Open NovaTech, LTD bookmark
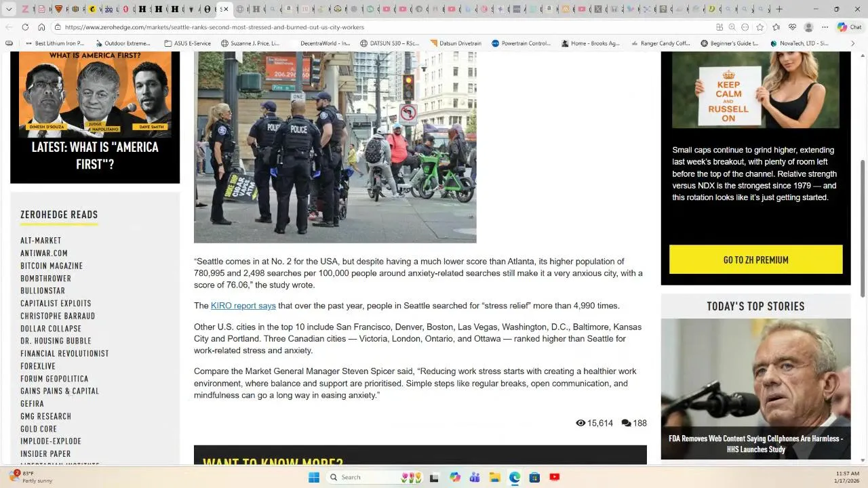This screenshot has height=488, width=868. tap(800, 43)
